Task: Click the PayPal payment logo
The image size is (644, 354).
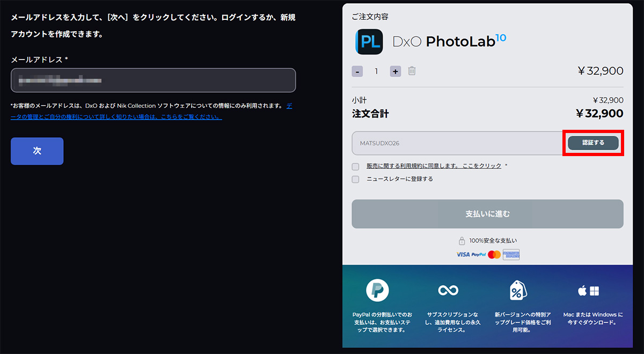Action: pyautogui.click(x=478, y=254)
